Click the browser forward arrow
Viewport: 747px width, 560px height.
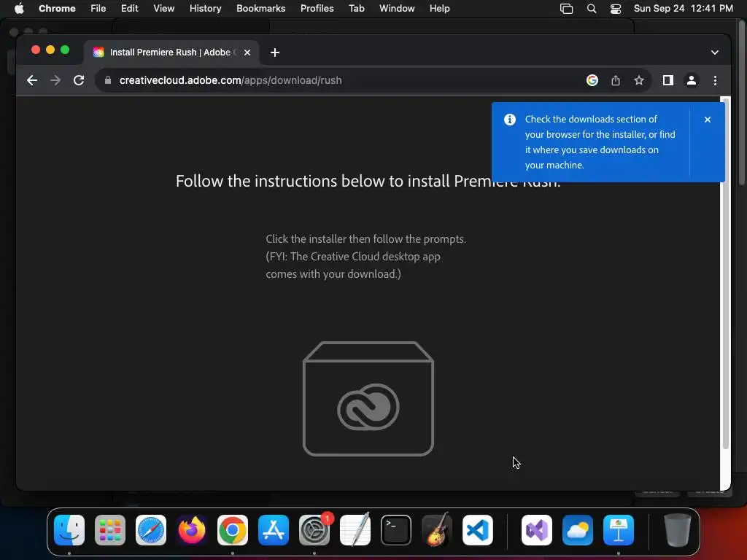click(x=55, y=80)
